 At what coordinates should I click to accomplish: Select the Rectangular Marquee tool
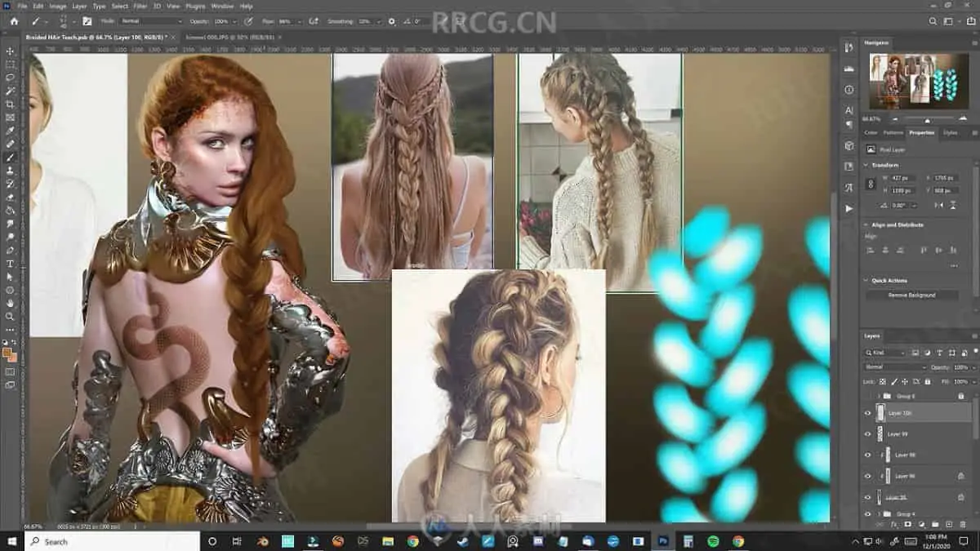11,64
